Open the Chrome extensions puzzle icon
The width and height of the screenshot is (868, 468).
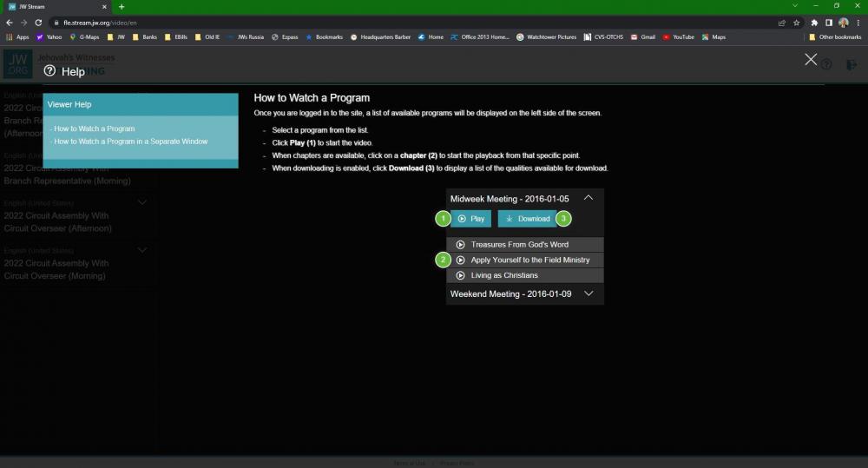point(814,23)
